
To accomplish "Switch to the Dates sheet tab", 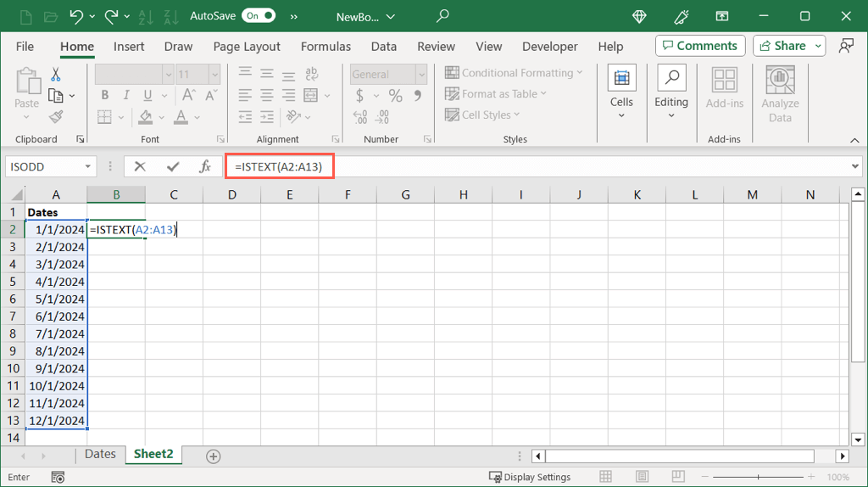I will [100, 455].
